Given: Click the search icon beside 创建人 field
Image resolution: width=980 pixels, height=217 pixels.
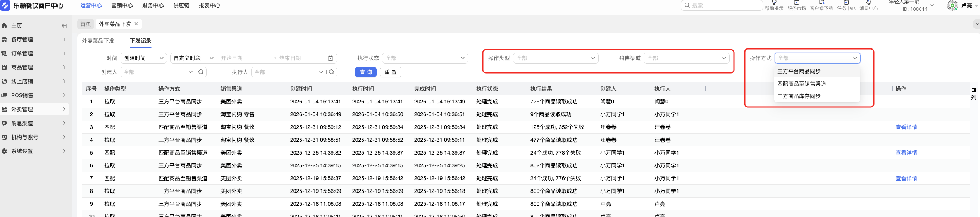Looking at the screenshot, I should point(201,72).
